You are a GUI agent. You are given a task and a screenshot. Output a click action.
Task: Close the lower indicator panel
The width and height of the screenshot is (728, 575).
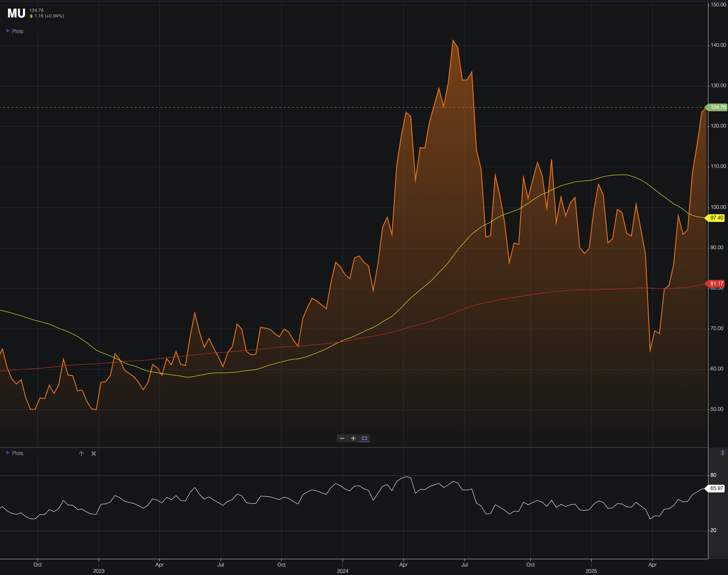tap(93, 454)
